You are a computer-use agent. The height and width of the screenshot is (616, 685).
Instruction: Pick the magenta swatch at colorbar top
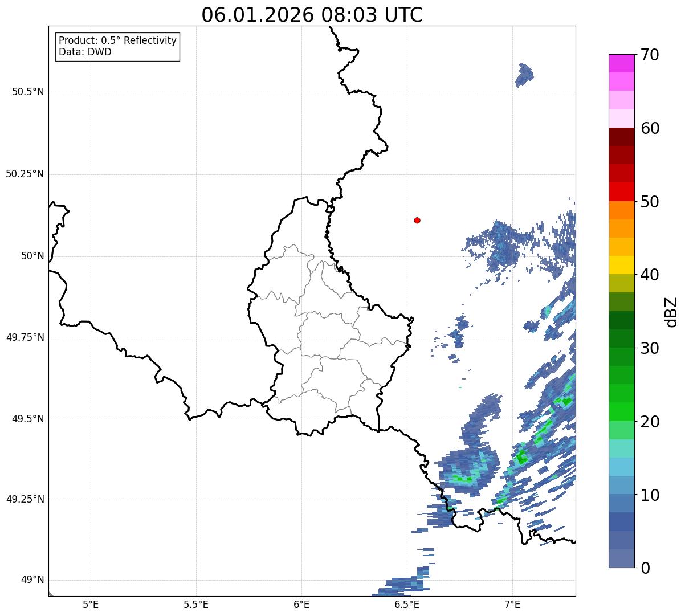pyautogui.click(x=621, y=63)
